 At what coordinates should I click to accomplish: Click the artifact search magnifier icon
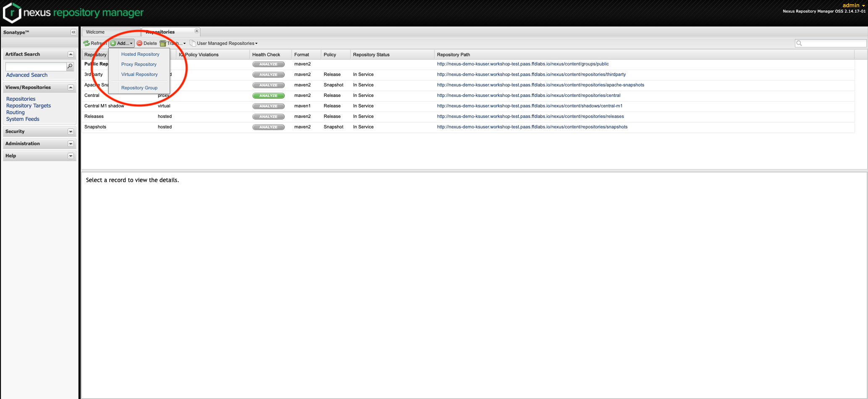(x=70, y=66)
